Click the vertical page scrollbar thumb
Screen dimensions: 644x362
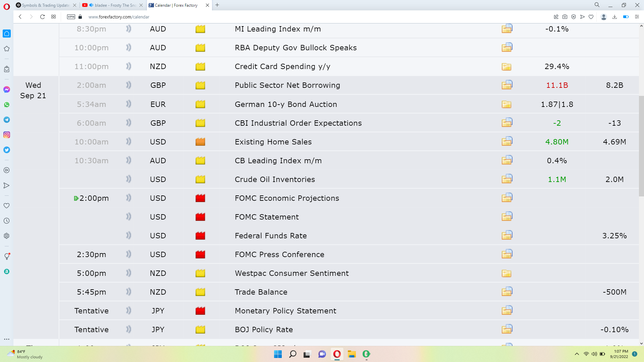(641, 146)
